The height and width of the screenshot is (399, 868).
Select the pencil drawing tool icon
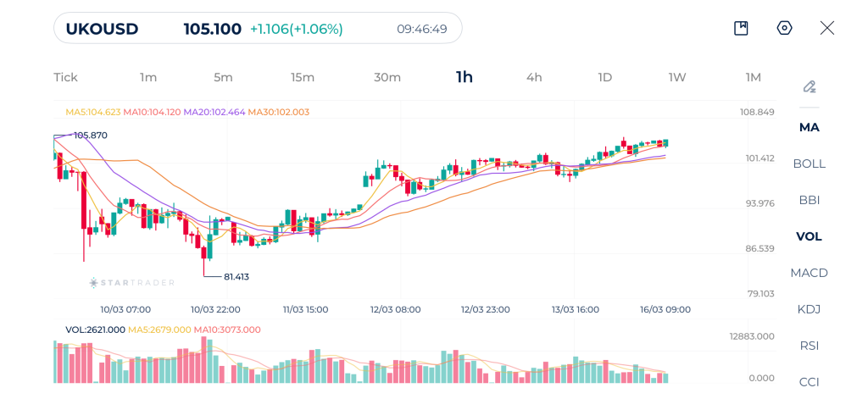click(809, 86)
